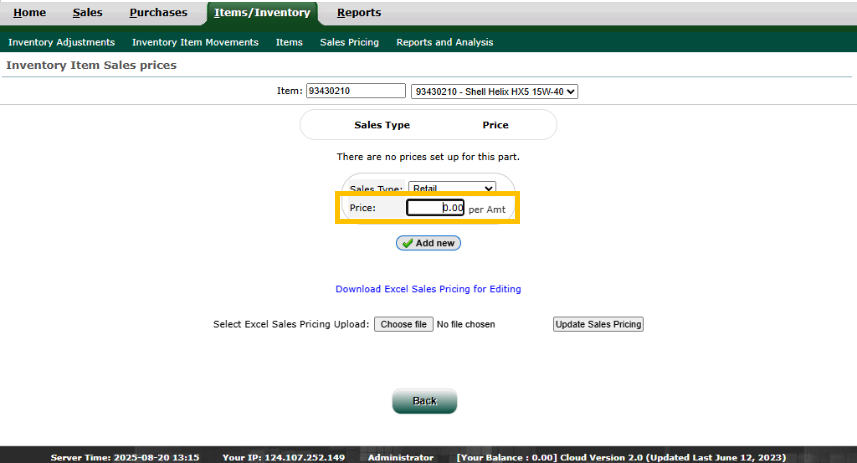Click the Add new button
Image resolution: width=857 pixels, height=463 pixels.
coord(428,243)
